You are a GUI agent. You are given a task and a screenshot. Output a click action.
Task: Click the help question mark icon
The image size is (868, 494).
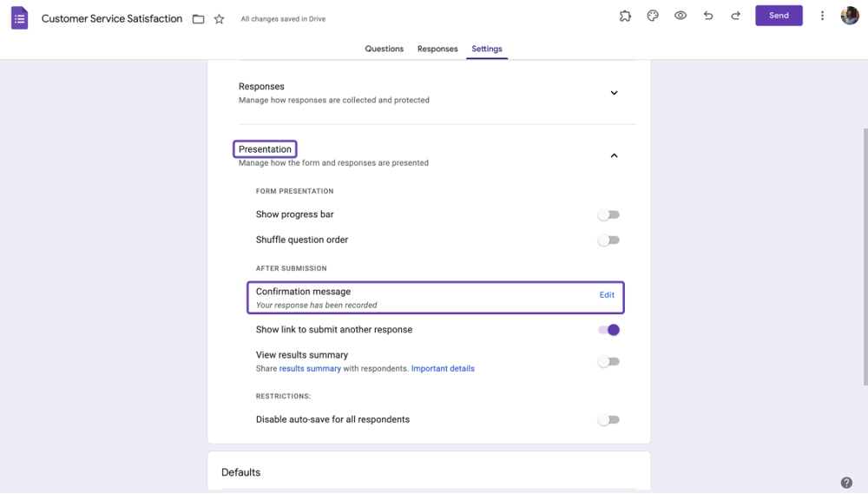point(846,483)
